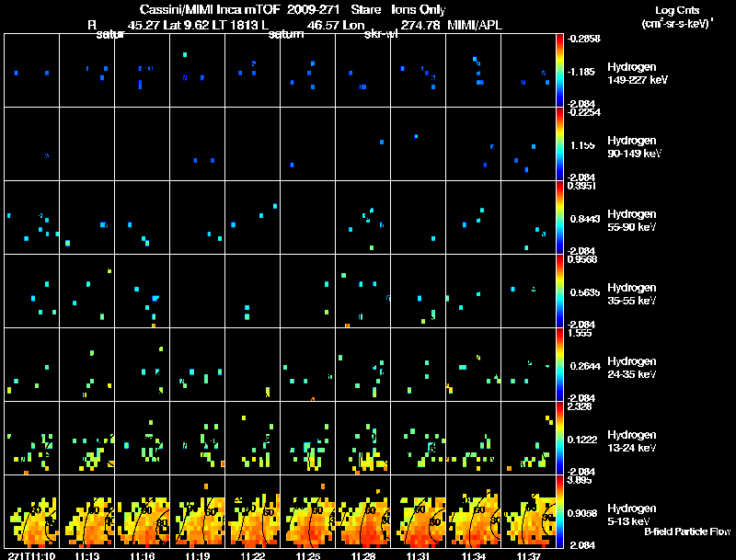Open the 149-227 keV panel at 11:34

(x=473, y=71)
